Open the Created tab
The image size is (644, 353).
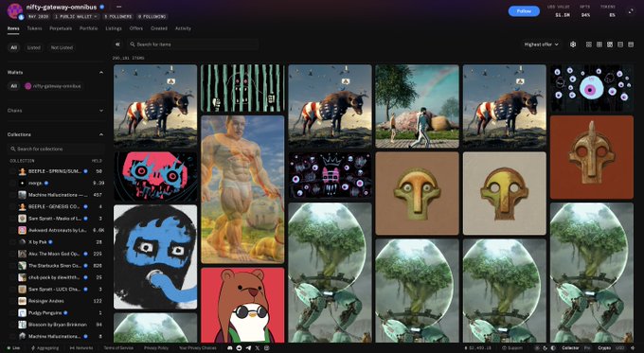point(159,28)
